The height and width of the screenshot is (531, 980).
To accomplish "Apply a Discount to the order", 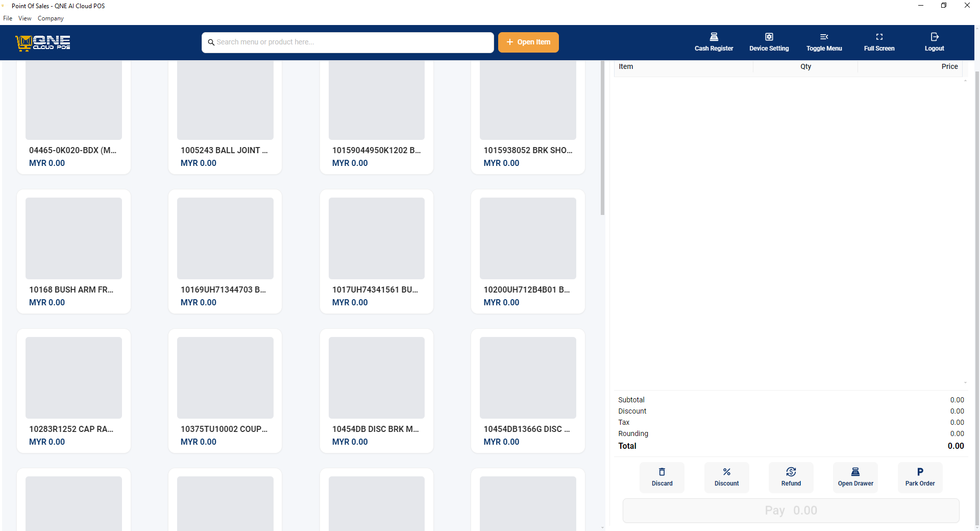I will (x=726, y=477).
